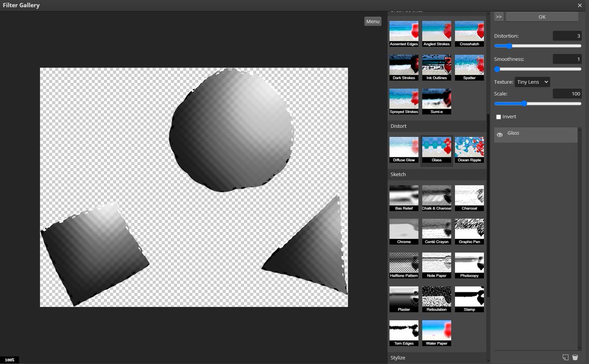589x364 pixels.
Task: Select the Glass effect layer row
Action: tap(536, 135)
